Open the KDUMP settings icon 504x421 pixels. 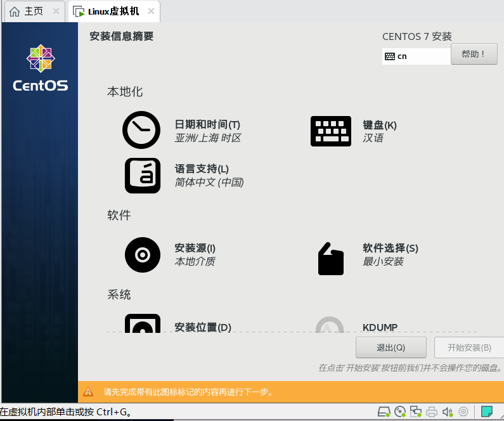coord(330,325)
